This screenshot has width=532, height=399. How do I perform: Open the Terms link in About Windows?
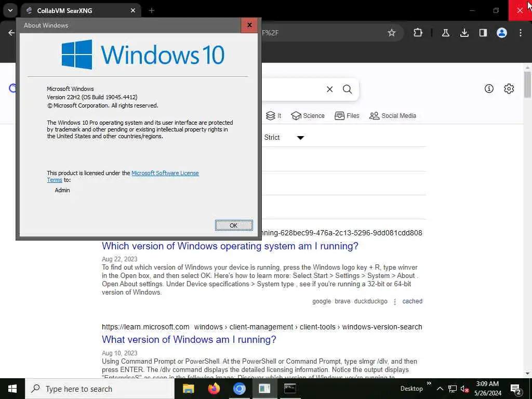pos(54,180)
